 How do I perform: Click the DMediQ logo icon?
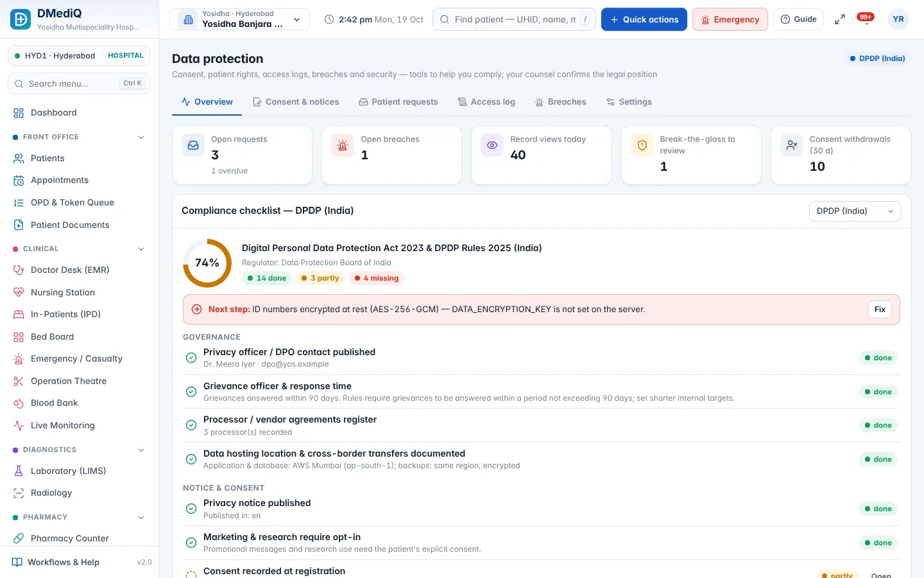pos(21,19)
